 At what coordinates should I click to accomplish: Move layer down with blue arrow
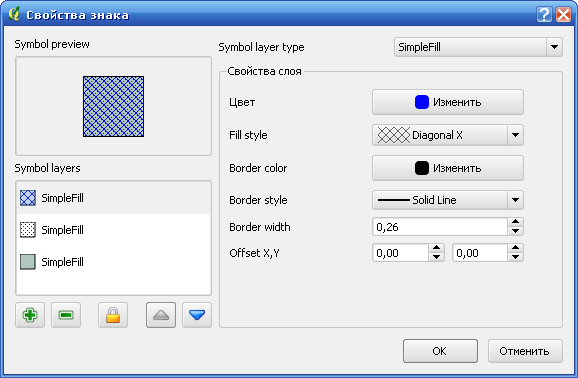[197, 315]
